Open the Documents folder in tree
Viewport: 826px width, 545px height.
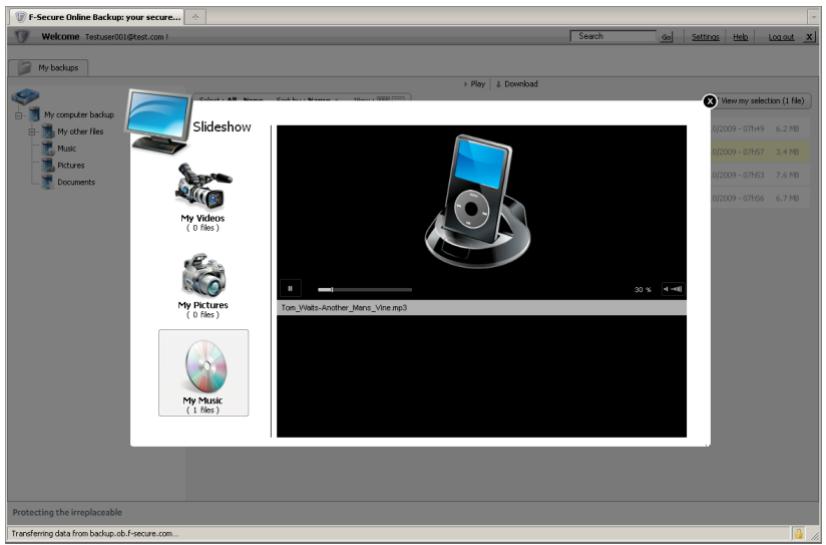click(76, 182)
